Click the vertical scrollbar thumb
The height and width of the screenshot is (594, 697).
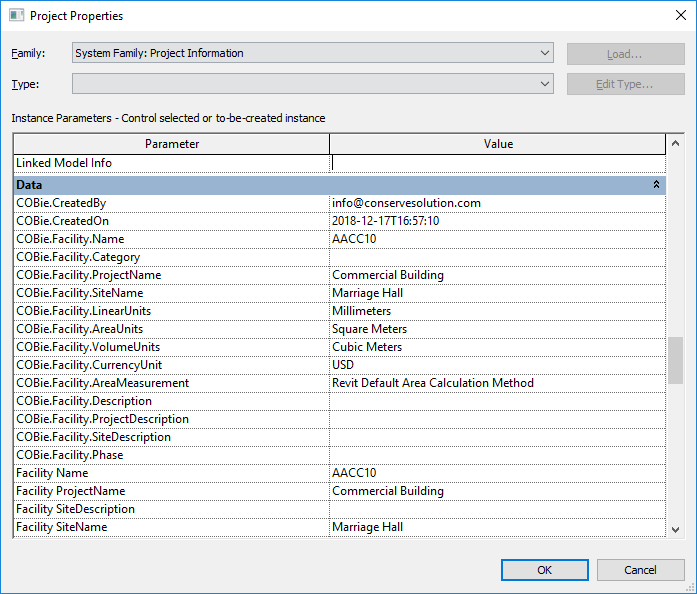point(675,360)
